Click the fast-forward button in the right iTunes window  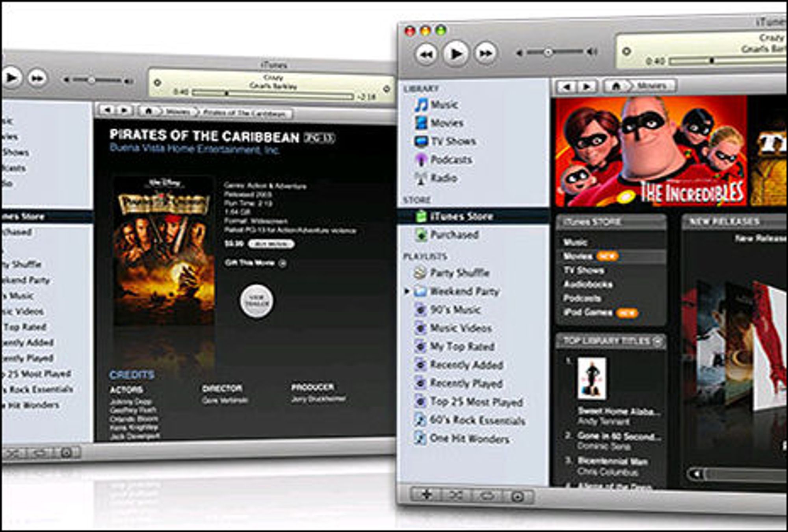[x=486, y=53]
